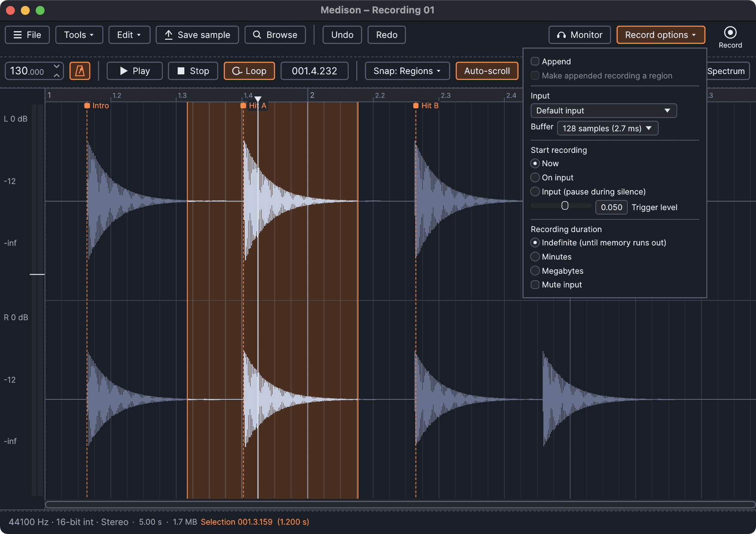Image resolution: width=756 pixels, height=534 pixels.
Task: Select the Hit B marker
Action: [416, 105]
